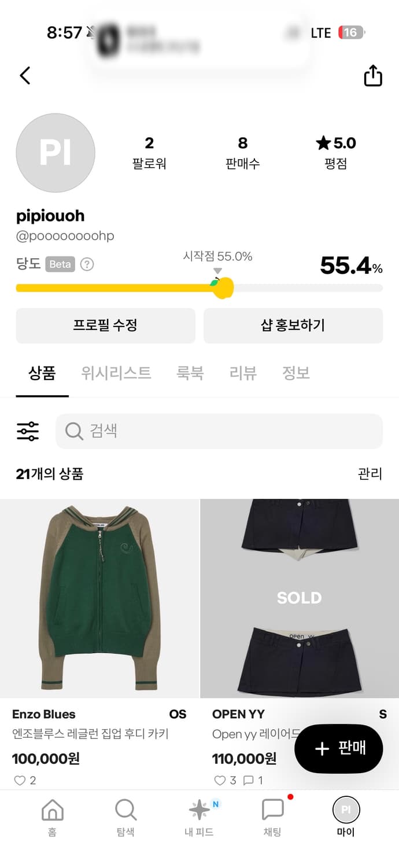Tap the 검색 search field

click(220, 431)
